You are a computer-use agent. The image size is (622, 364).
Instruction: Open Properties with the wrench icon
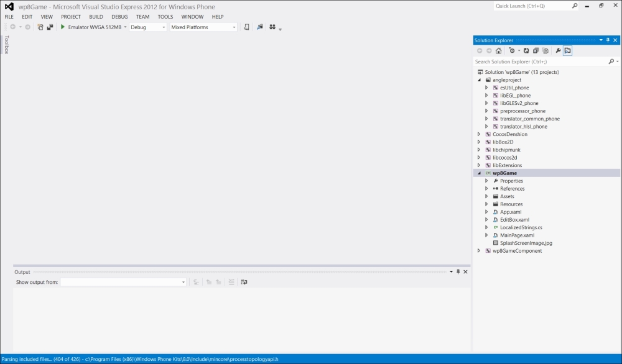coord(558,51)
